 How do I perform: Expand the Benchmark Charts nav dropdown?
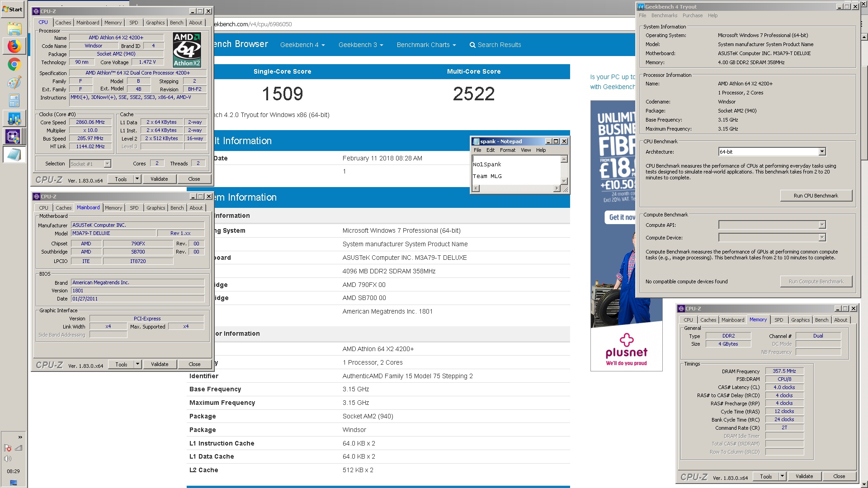point(426,45)
